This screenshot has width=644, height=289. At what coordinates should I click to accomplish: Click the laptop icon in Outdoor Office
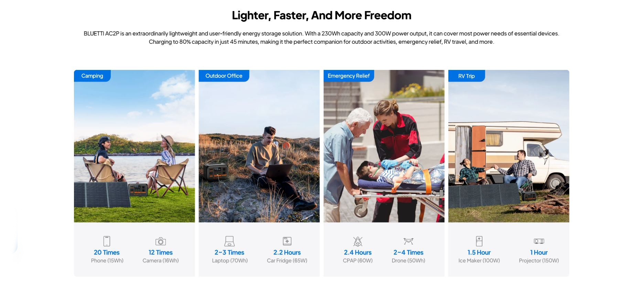(x=229, y=241)
